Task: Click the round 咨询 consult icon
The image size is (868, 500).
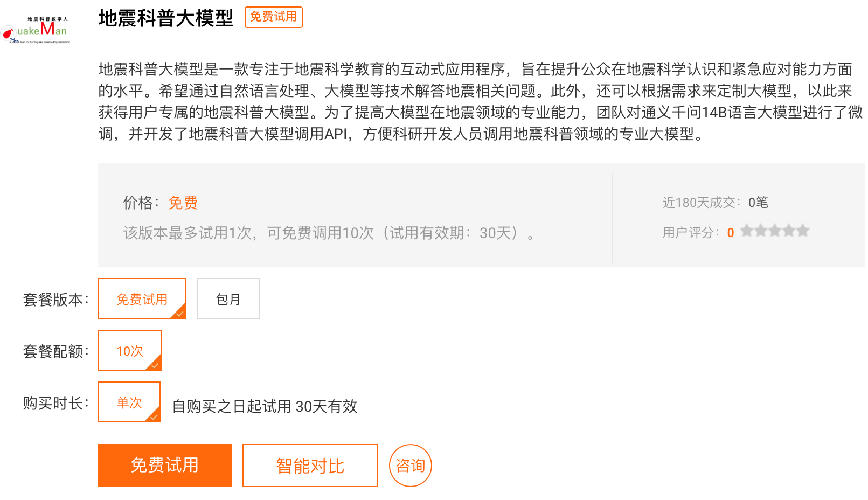Action: click(410, 466)
